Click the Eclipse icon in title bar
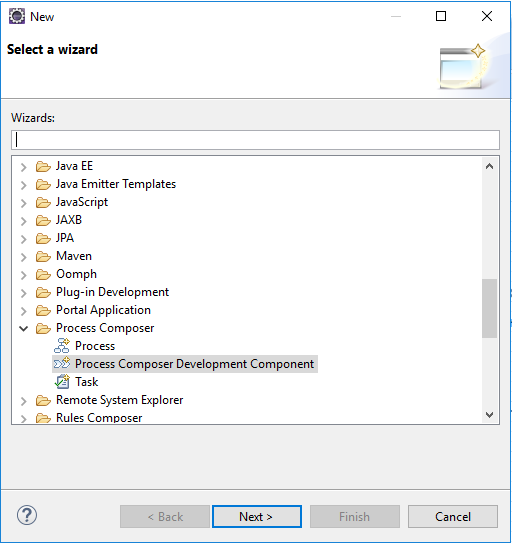512x543 pixels. 17,16
